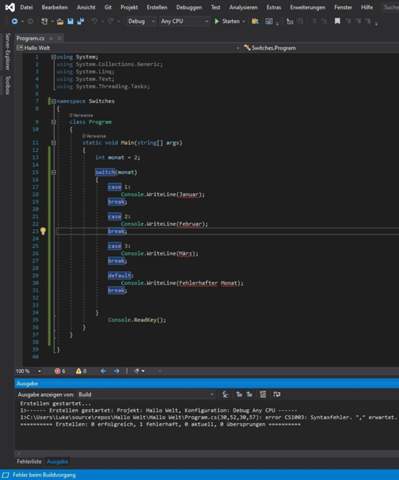Collapse the Main method block
The height and width of the screenshot is (480, 399).
tap(53, 143)
